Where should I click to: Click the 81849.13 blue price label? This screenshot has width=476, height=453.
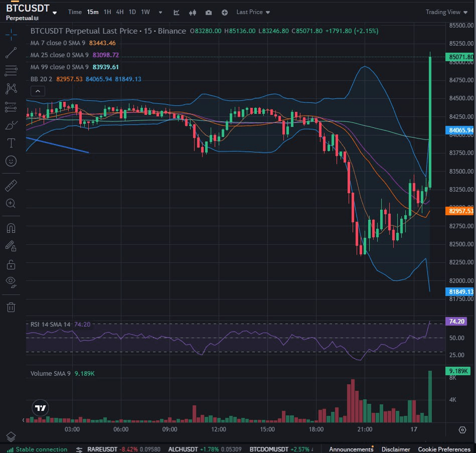[x=460, y=291]
